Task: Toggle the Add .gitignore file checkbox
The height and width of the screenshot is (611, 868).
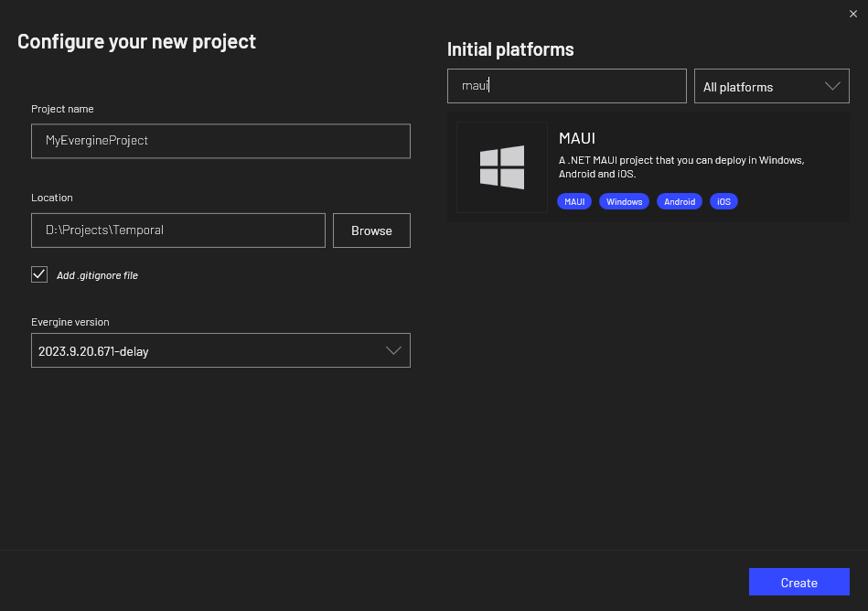Action: click(x=39, y=274)
